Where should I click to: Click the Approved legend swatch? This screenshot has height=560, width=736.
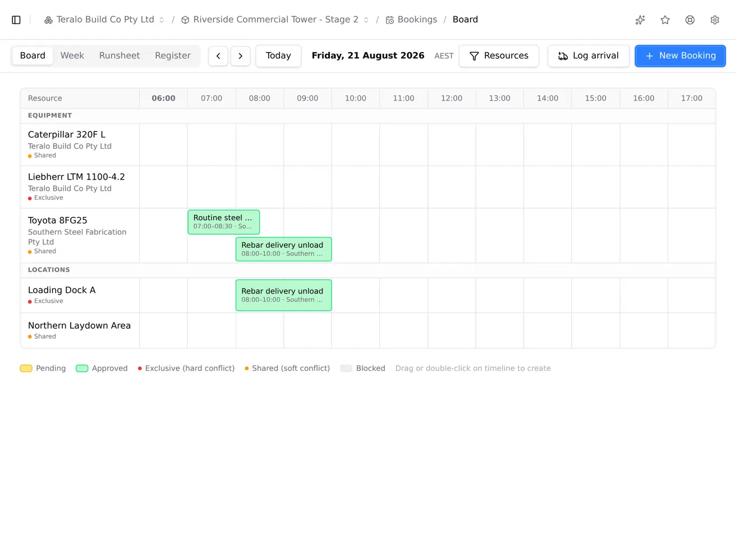[82, 369]
